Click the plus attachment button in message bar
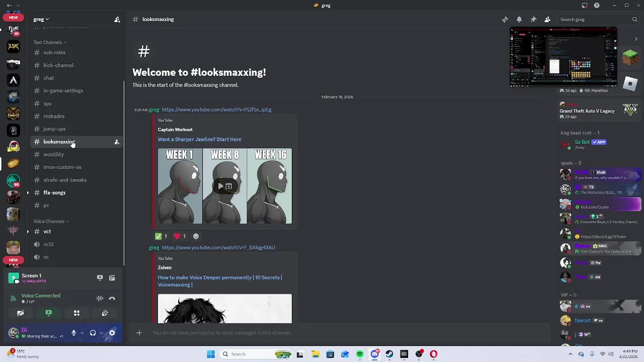Viewport: 644px width, 362px height. point(139,333)
